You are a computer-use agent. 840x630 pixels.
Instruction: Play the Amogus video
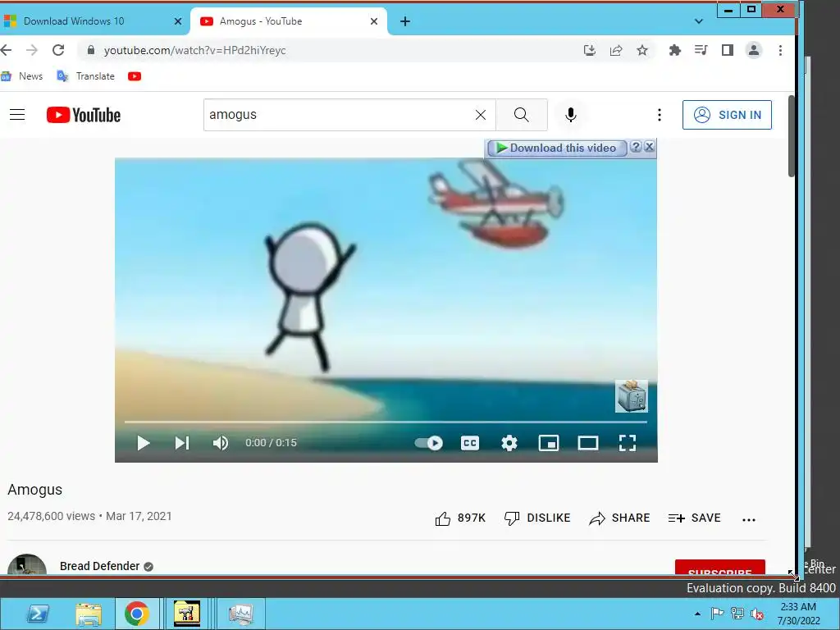[x=143, y=443]
